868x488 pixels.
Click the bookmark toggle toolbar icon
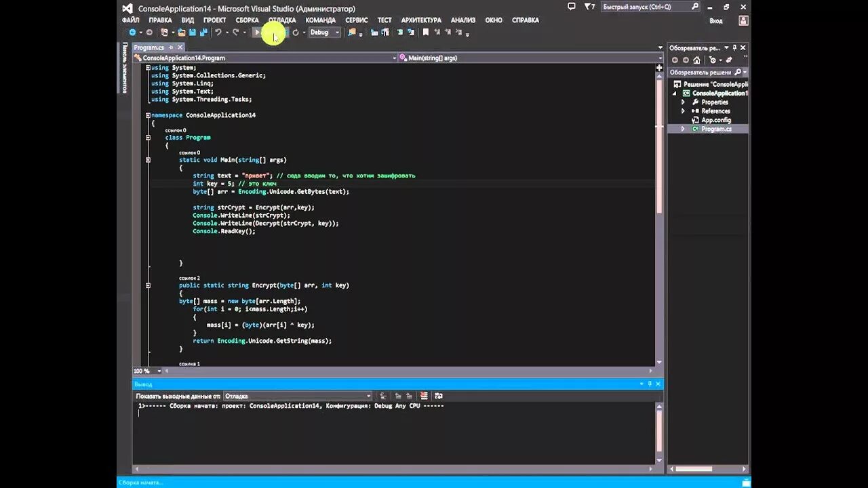click(x=426, y=33)
